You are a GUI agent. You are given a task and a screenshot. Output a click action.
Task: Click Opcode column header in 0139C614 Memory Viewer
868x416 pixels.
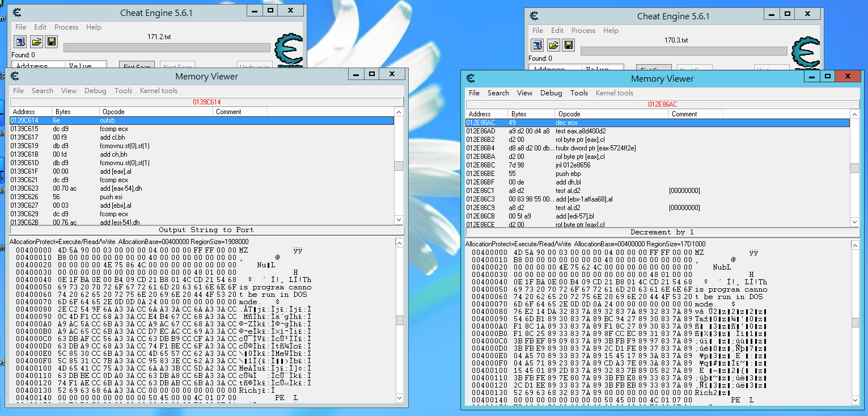[x=156, y=112]
